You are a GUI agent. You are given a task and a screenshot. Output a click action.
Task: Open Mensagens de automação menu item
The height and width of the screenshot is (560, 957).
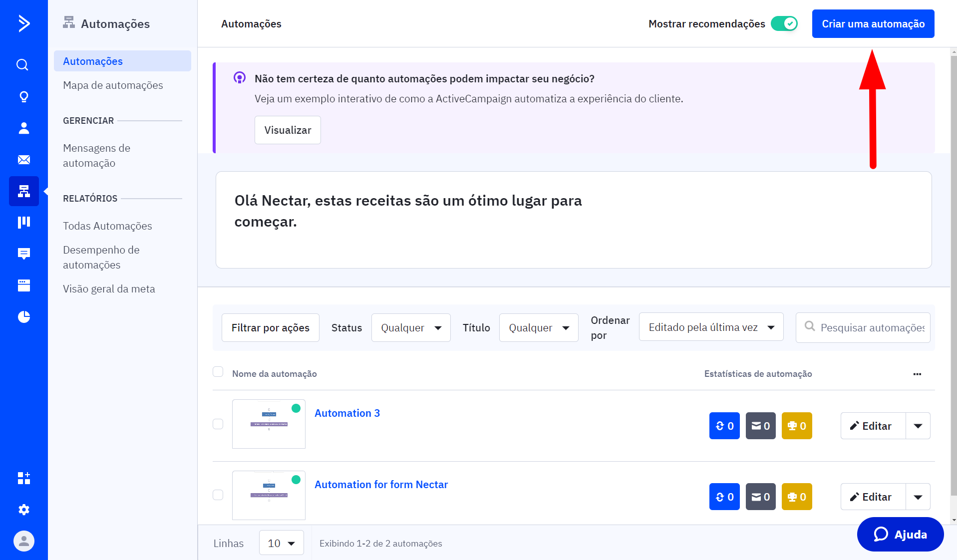click(96, 155)
